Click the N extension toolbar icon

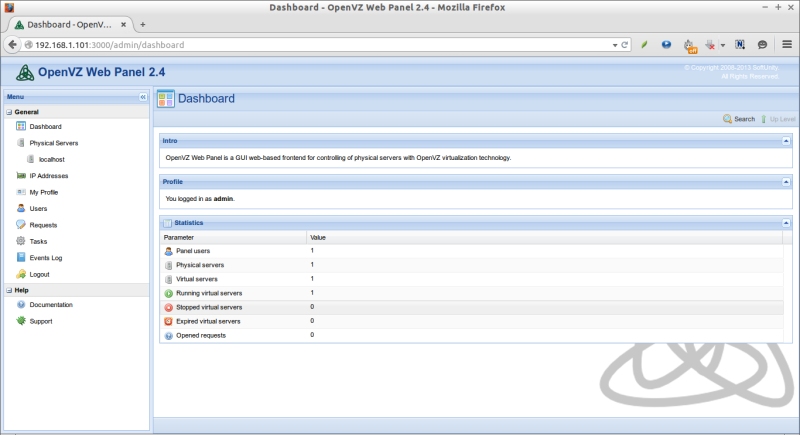(x=740, y=45)
